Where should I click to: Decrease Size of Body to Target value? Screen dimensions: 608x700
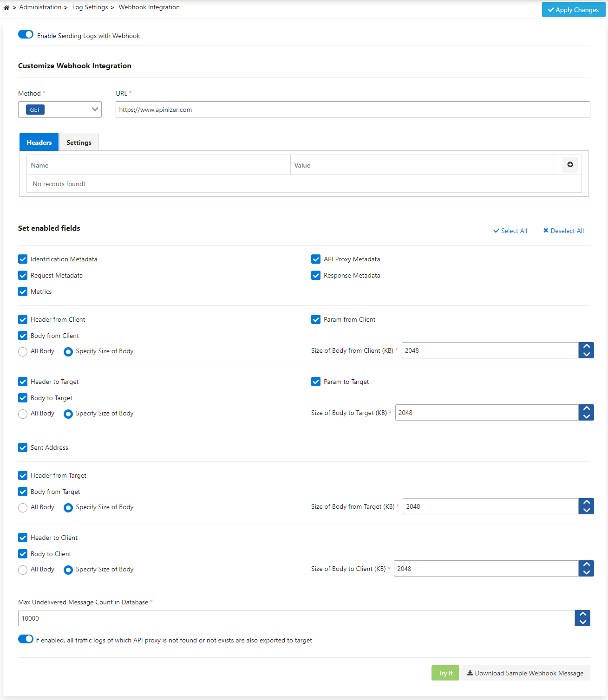586,416
